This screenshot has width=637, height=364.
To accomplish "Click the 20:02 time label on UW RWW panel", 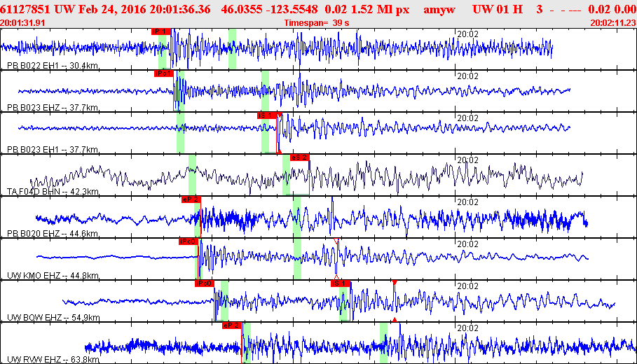I will pyautogui.click(x=467, y=328).
